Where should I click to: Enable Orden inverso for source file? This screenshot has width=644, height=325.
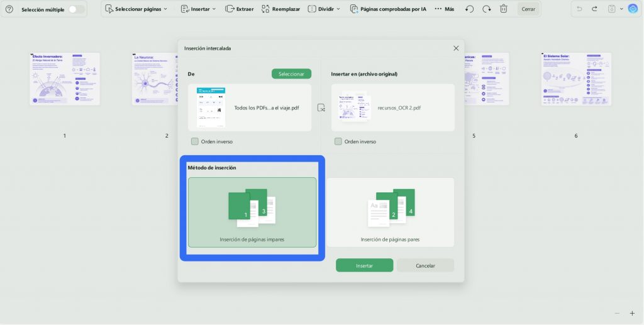(x=195, y=141)
